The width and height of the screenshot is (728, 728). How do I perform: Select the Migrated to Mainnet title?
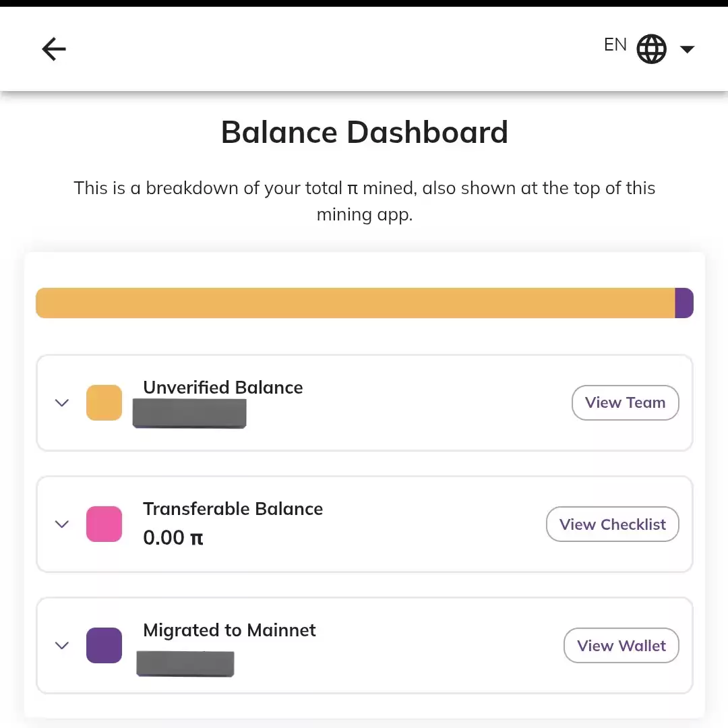[229, 630]
